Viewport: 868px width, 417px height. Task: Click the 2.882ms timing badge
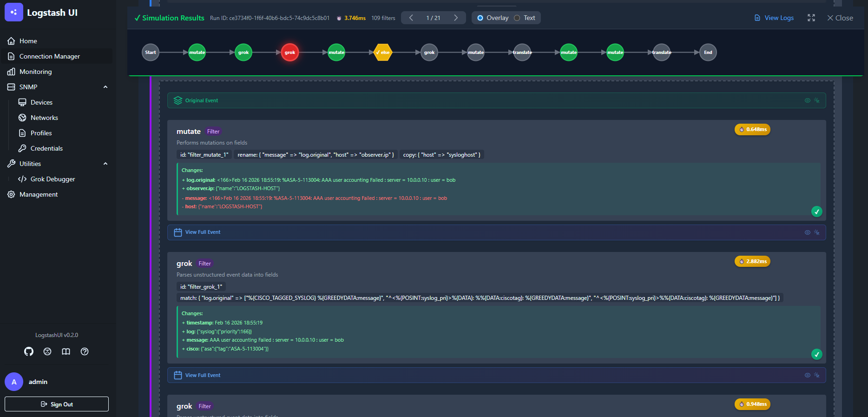pyautogui.click(x=752, y=261)
